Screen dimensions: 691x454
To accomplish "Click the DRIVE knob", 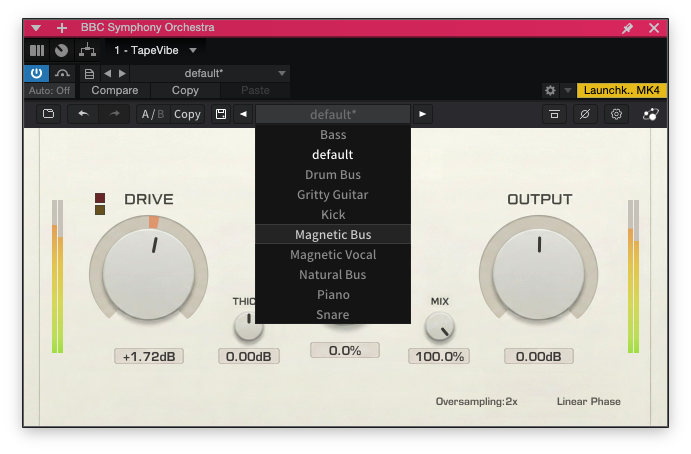I will point(149,274).
